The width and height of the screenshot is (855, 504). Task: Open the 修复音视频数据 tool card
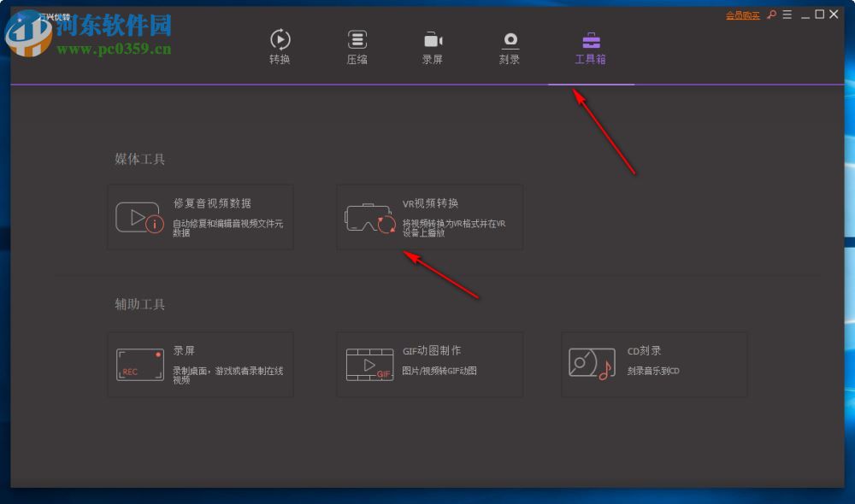pos(200,216)
